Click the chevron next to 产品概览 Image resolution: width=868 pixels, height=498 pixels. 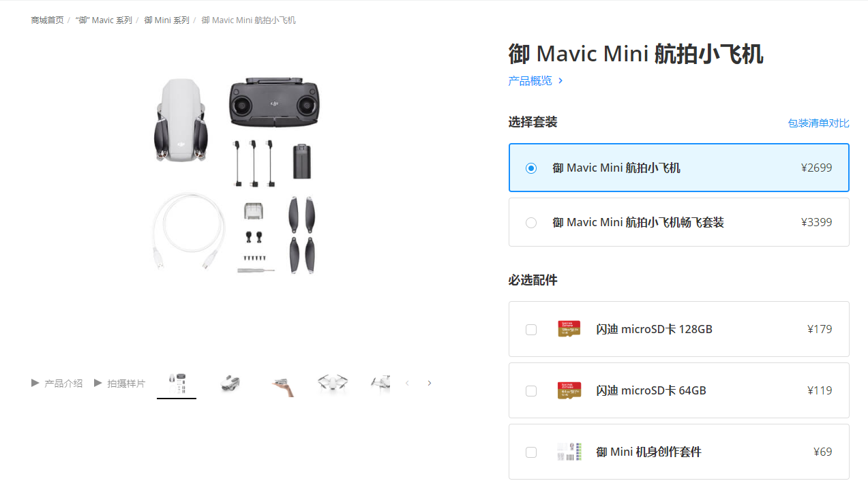pyautogui.click(x=560, y=80)
